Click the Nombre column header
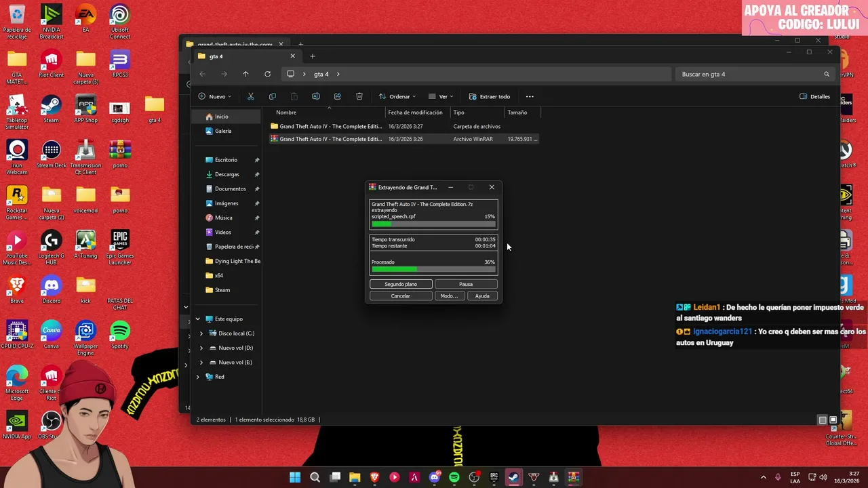Screen dimensions: 868x488 [x=328, y=113]
